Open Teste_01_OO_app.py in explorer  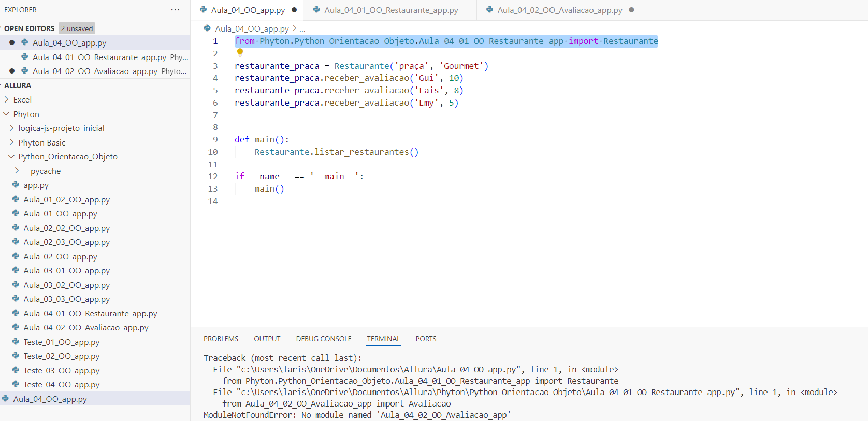click(62, 342)
